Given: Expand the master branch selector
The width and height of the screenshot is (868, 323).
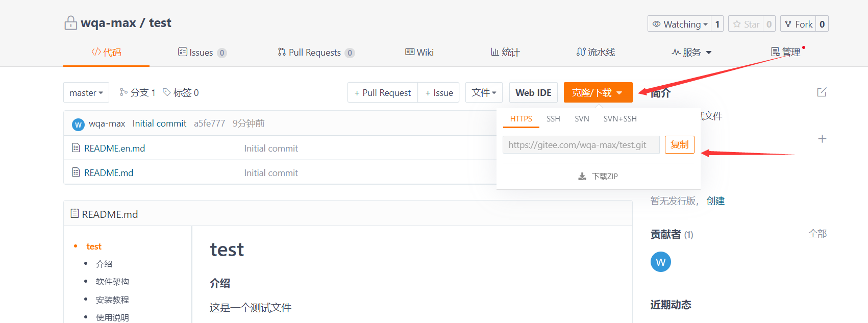Looking at the screenshot, I should 86,93.
